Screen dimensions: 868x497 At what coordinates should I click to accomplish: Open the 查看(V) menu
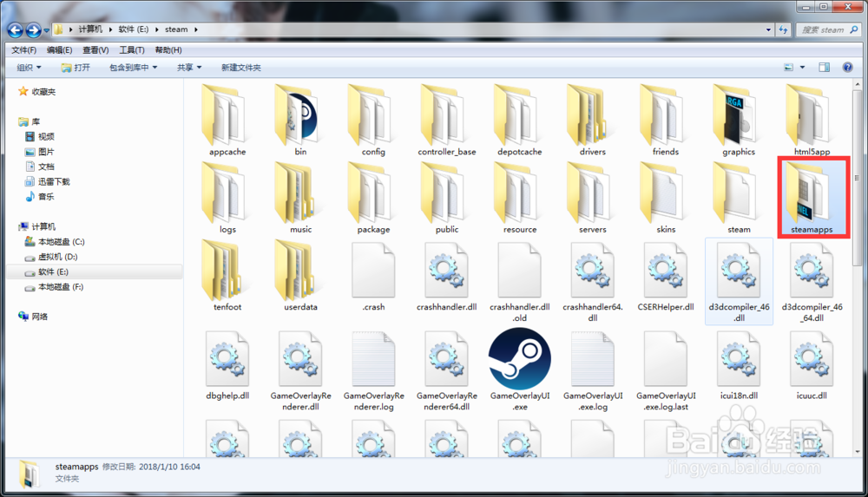tap(95, 49)
